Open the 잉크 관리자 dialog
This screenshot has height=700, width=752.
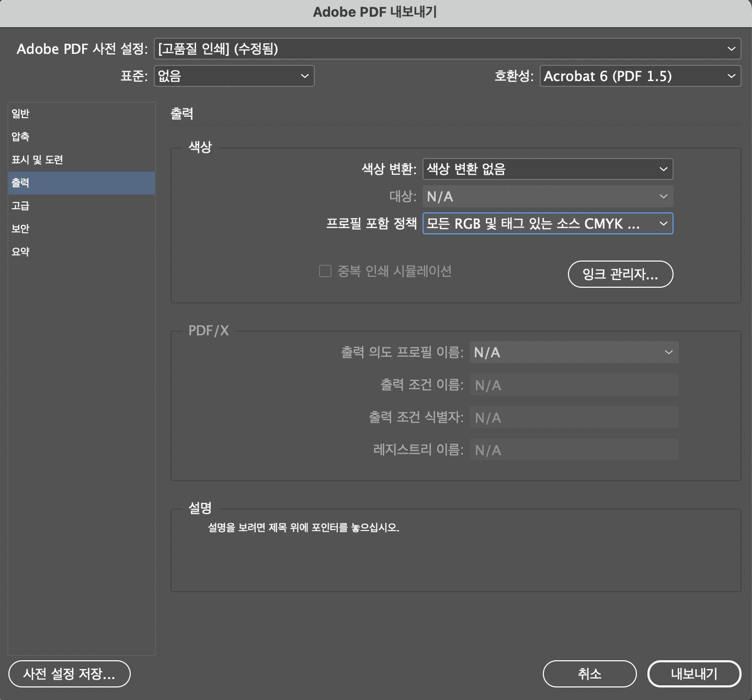point(620,274)
